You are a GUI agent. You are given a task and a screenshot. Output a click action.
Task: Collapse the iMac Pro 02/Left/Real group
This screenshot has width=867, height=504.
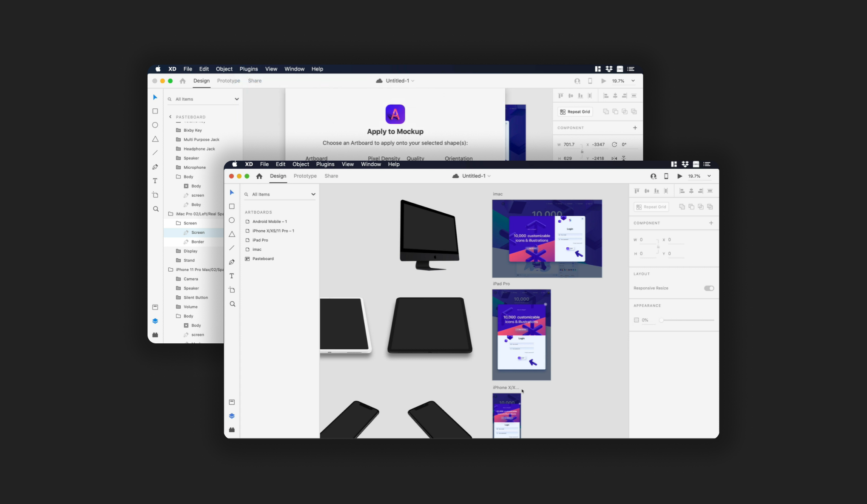171,214
